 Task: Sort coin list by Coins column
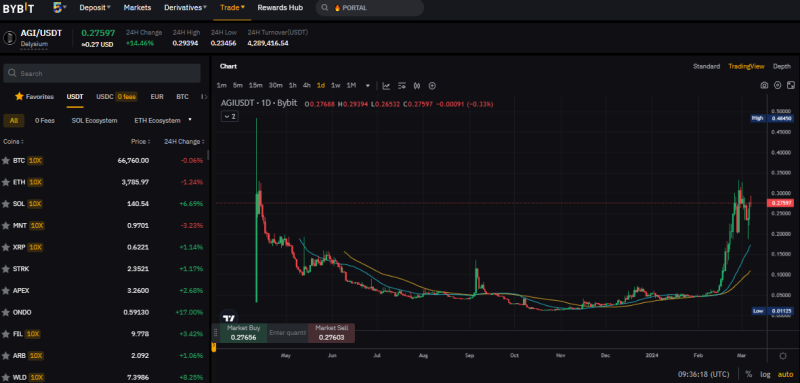point(13,142)
